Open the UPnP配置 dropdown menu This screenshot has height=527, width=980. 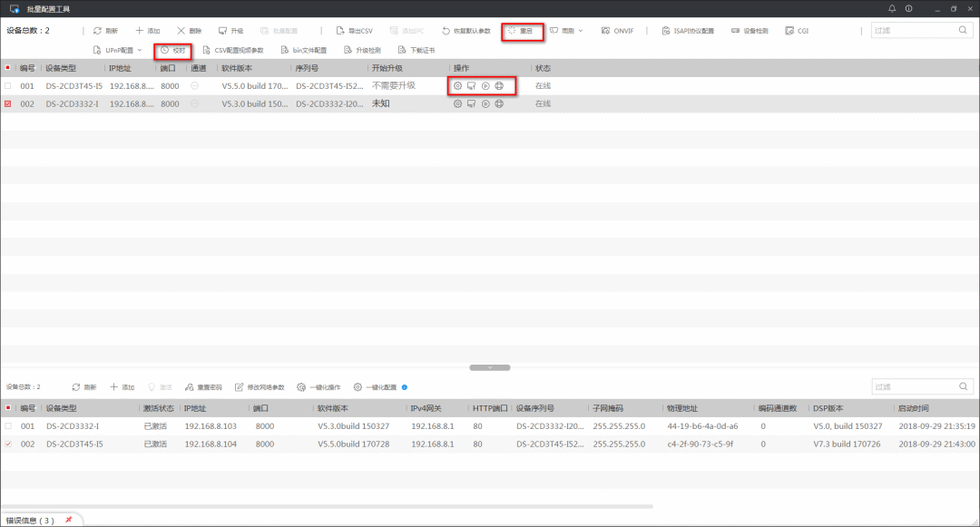[x=118, y=50]
